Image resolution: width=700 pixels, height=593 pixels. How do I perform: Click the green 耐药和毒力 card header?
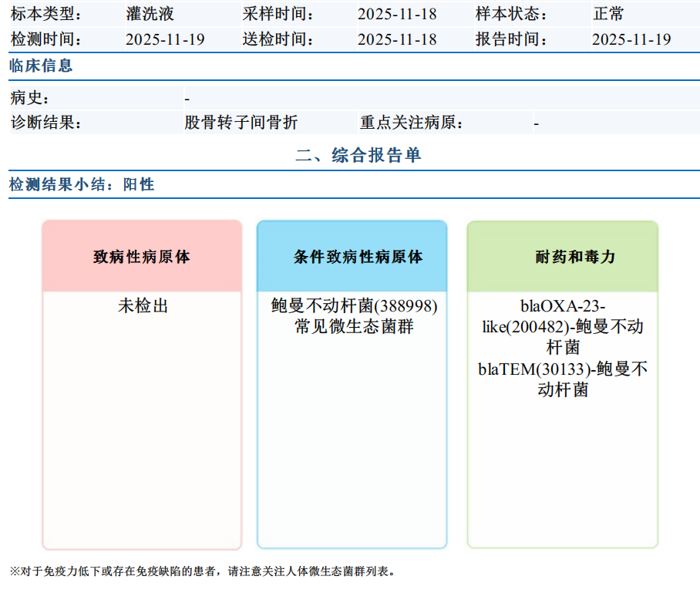click(563, 257)
